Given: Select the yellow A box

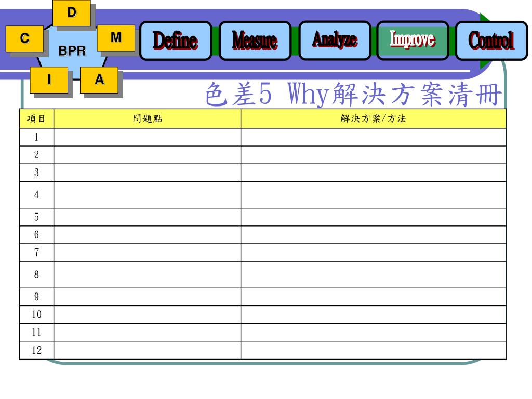Looking at the screenshot, I should pos(99,79).
